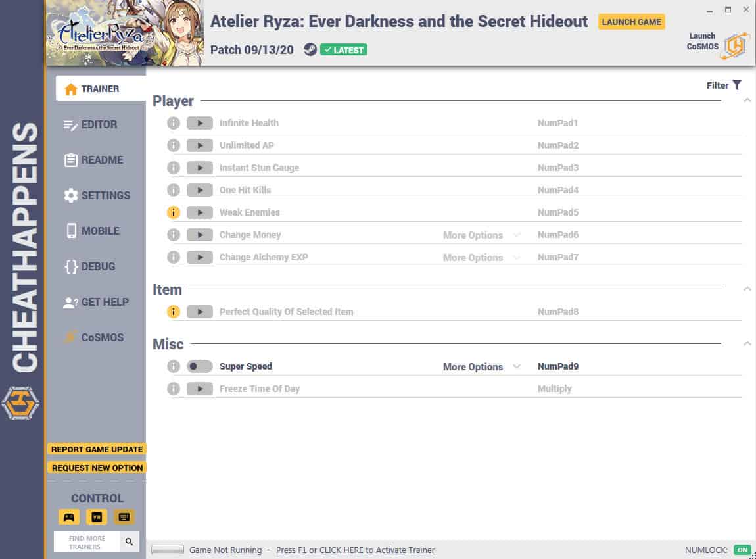Activate Freeze Time Of Day play button
The image size is (756, 559).
click(x=200, y=389)
